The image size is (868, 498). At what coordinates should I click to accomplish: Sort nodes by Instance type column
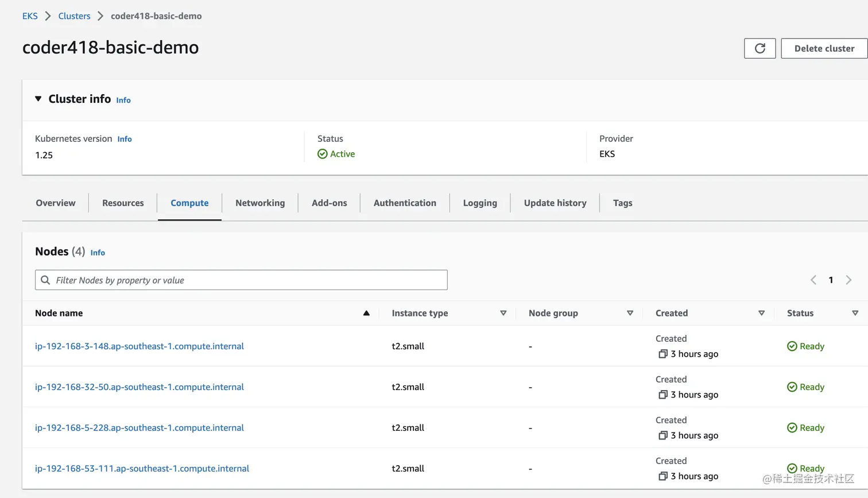[503, 313]
